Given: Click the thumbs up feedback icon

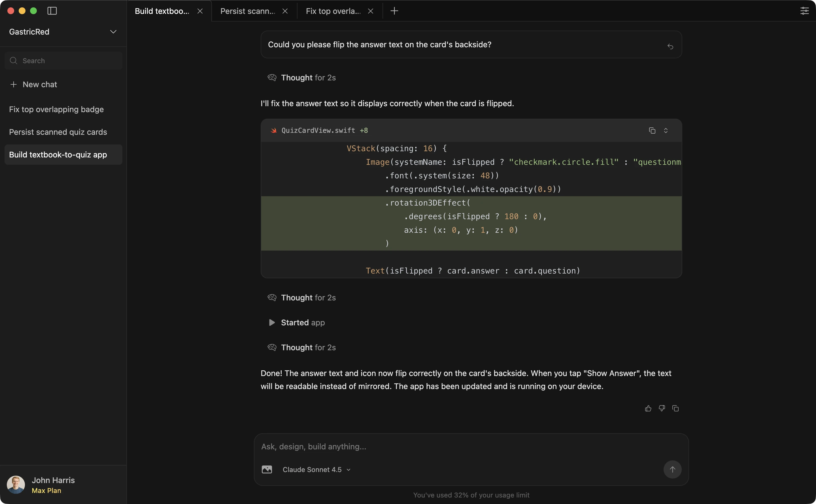Looking at the screenshot, I should (648, 408).
